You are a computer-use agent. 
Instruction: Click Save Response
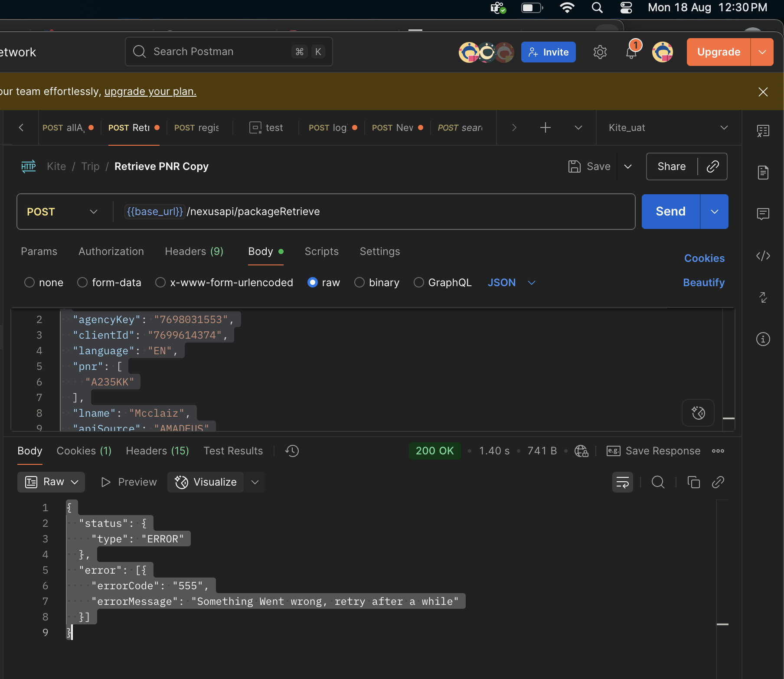click(653, 451)
